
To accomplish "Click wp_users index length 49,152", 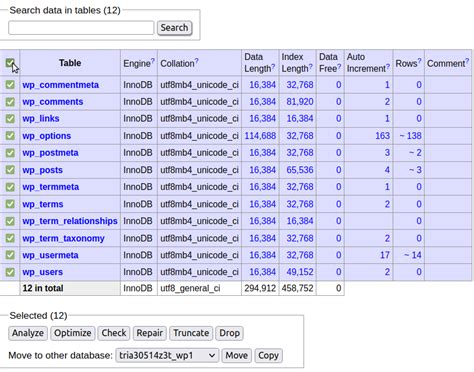I will click(x=300, y=272).
